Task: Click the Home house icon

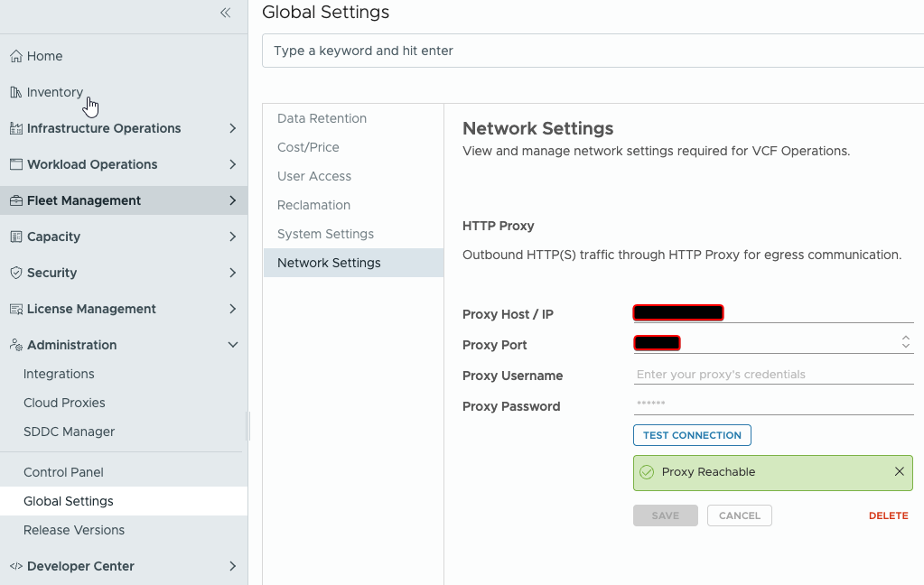Action: pyautogui.click(x=16, y=56)
